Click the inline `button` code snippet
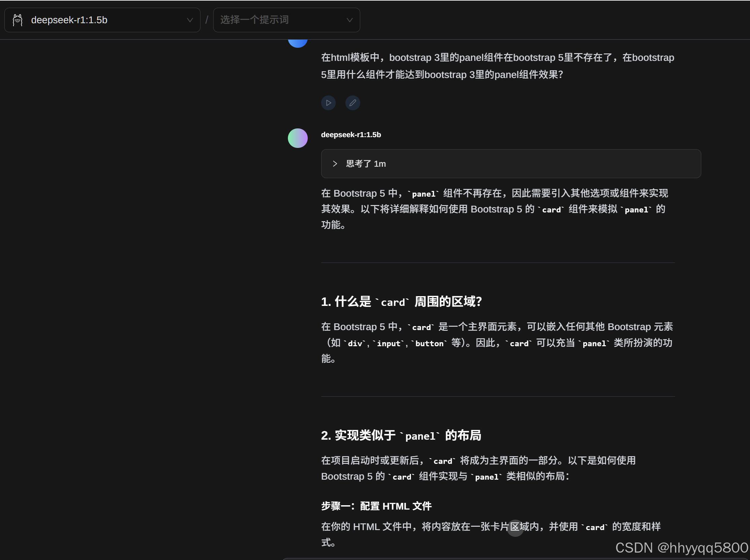 [429, 343]
